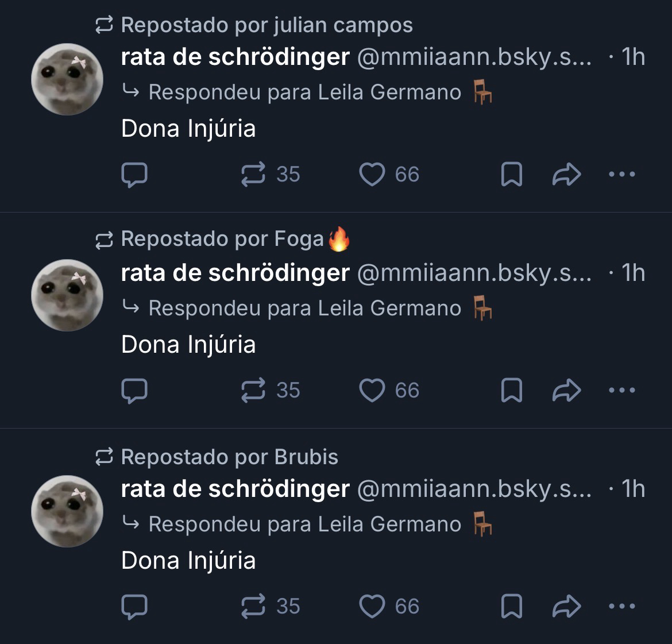This screenshot has height=644, width=672.
Task: Open Brubis profile from repost label
Action: coord(306,457)
